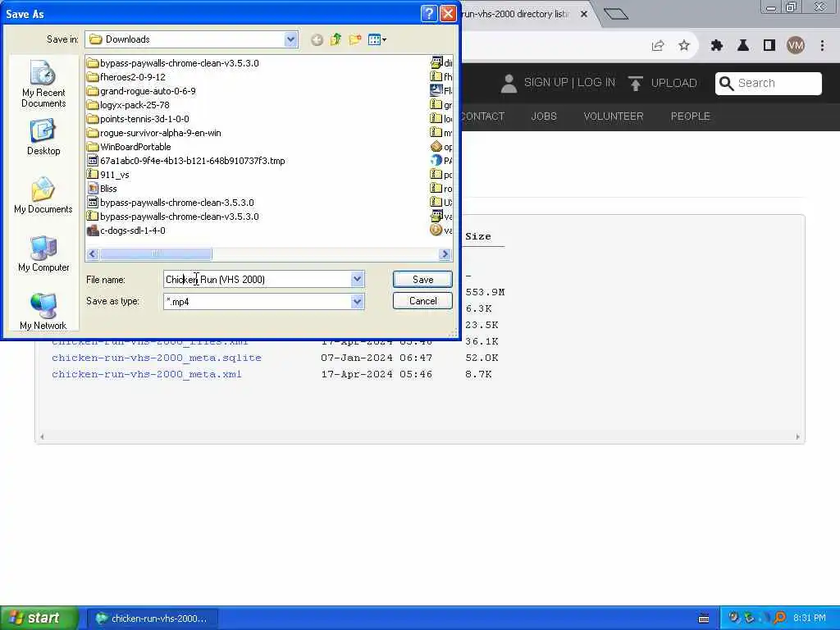Select the Bliss file
Viewport: 840px width, 630px height.
(x=102, y=189)
